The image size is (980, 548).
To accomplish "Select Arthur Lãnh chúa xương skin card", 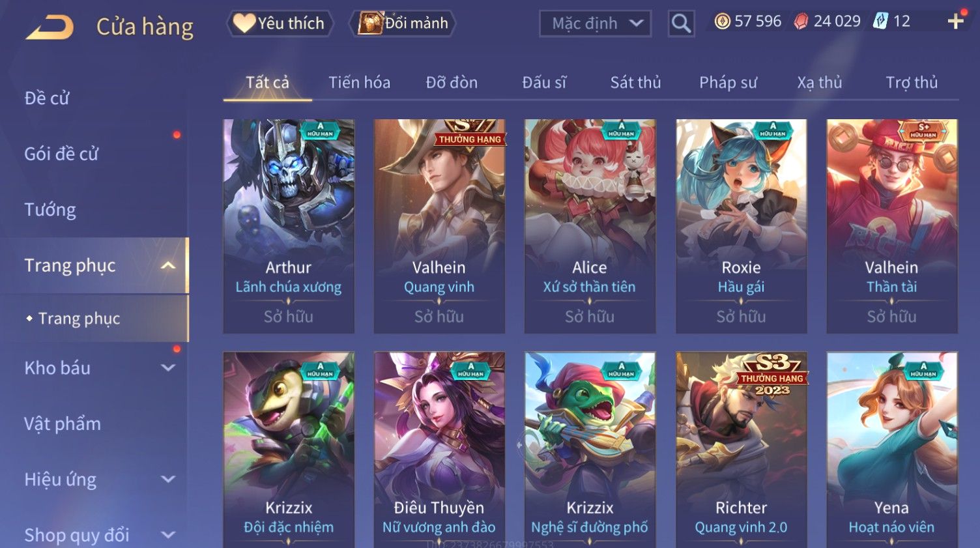I will coord(289,226).
